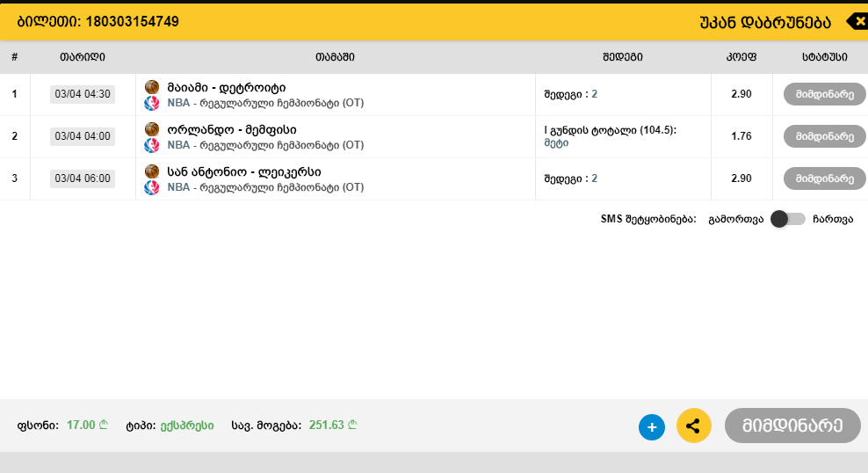Toggle the SMS შეტყობინება switch
868x473 pixels.
point(787,219)
